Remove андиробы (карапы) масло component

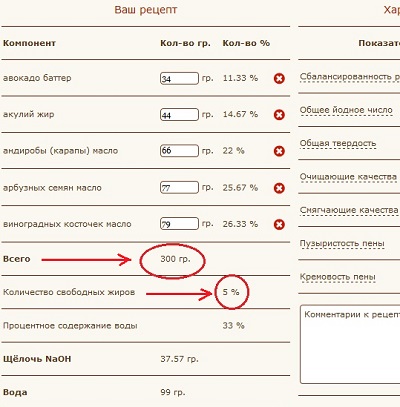click(x=279, y=151)
